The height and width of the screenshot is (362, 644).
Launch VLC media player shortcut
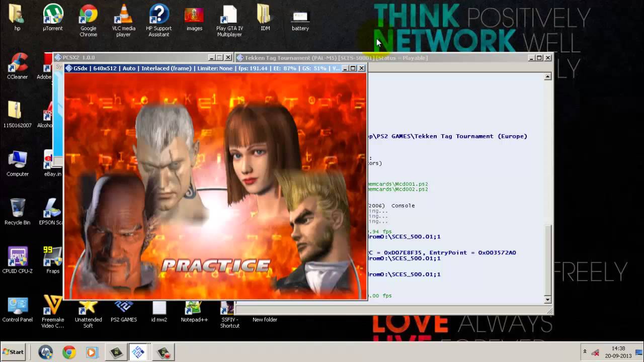pos(123,21)
